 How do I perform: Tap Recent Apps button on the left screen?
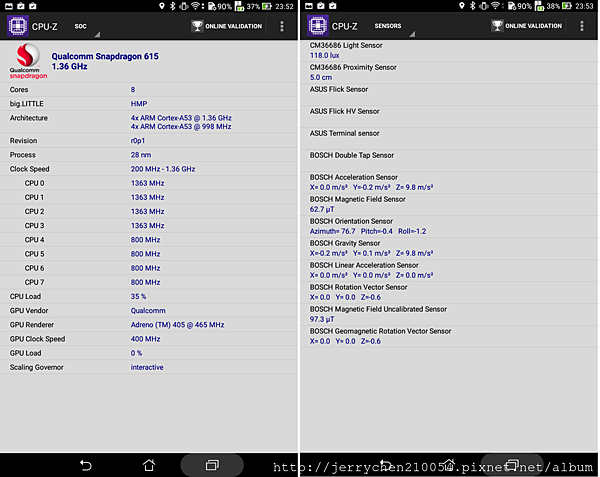(x=212, y=465)
